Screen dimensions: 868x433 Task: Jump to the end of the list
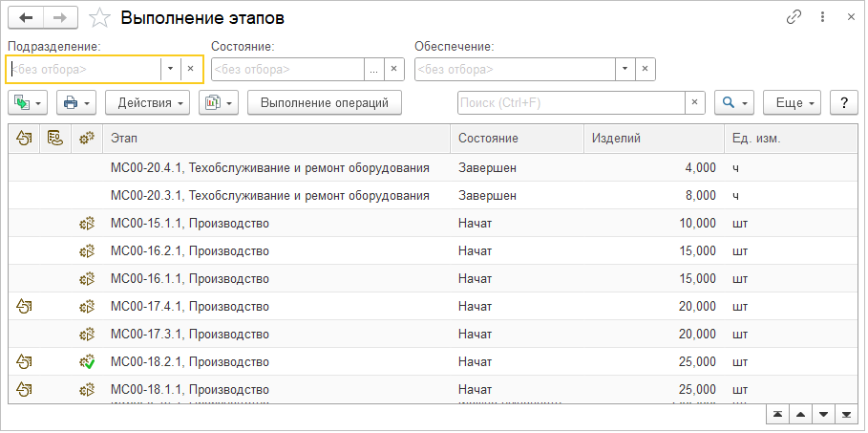tap(844, 414)
